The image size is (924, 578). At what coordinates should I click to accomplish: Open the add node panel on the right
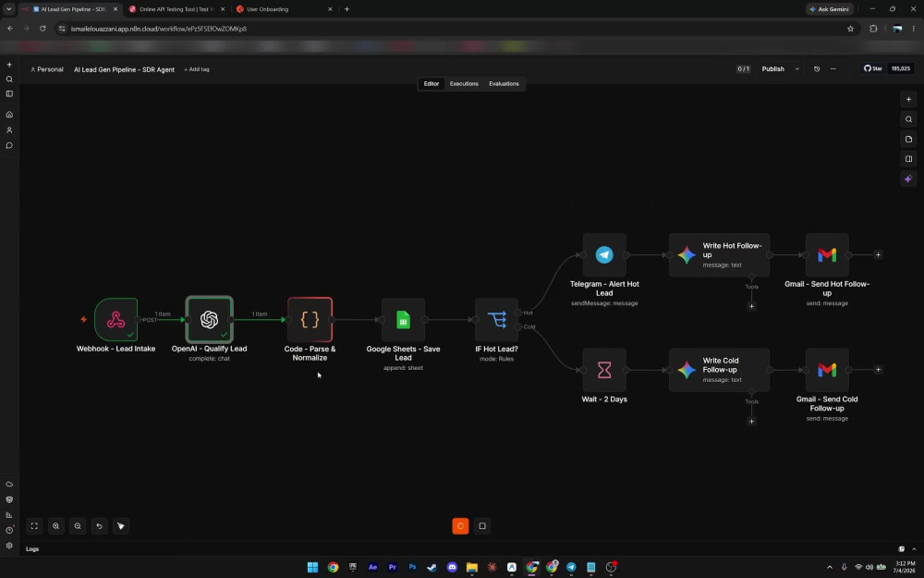908,99
